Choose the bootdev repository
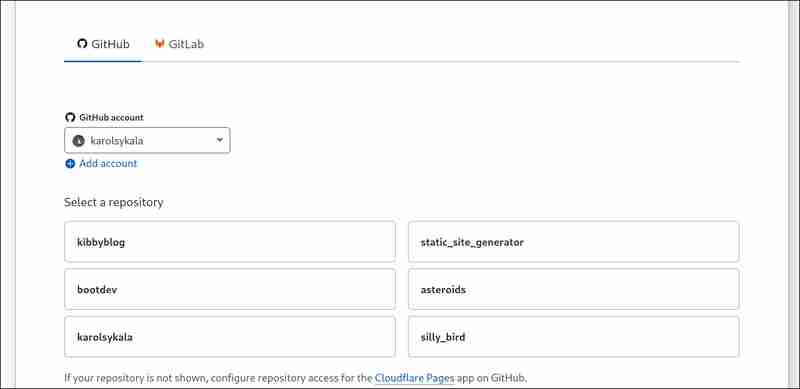Viewport: 800px width, 389px height. click(230, 289)
